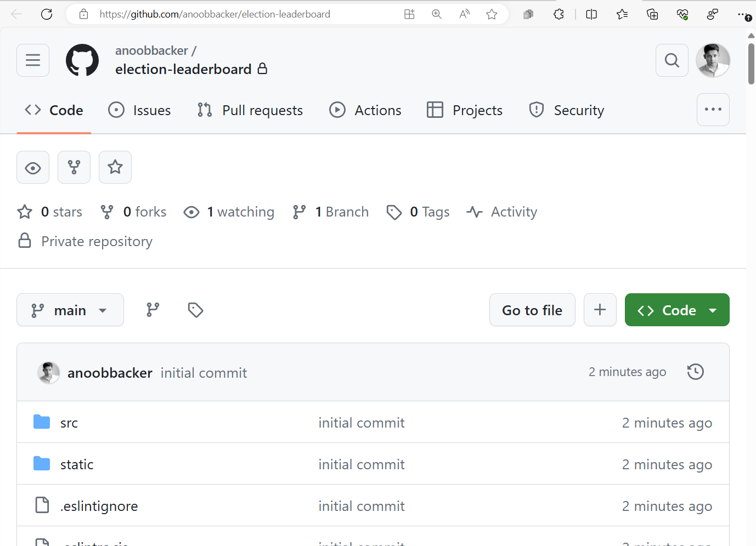The height and width of the screenshot is (546, 756).
Task: Click the browser back arrow
Action: [16, 14]
